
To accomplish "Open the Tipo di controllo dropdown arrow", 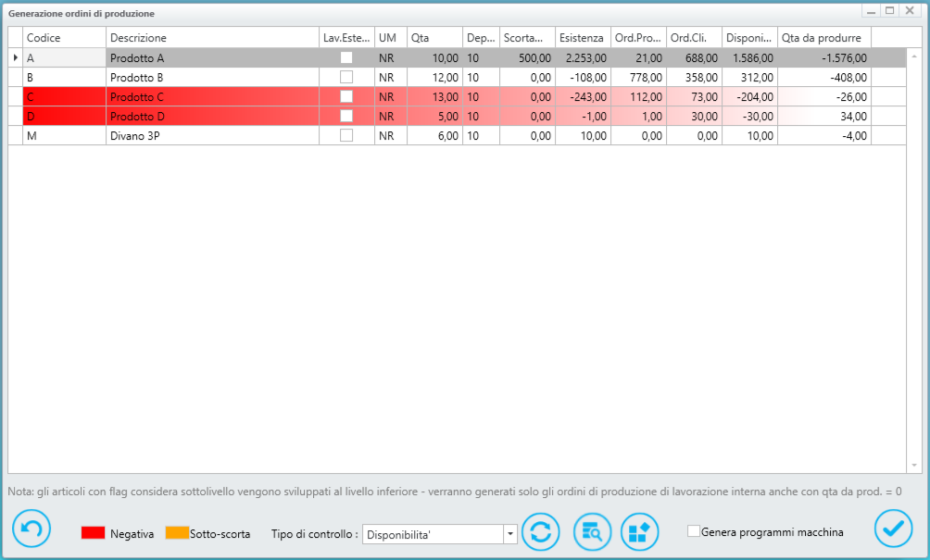I will [x=510, y=534].
